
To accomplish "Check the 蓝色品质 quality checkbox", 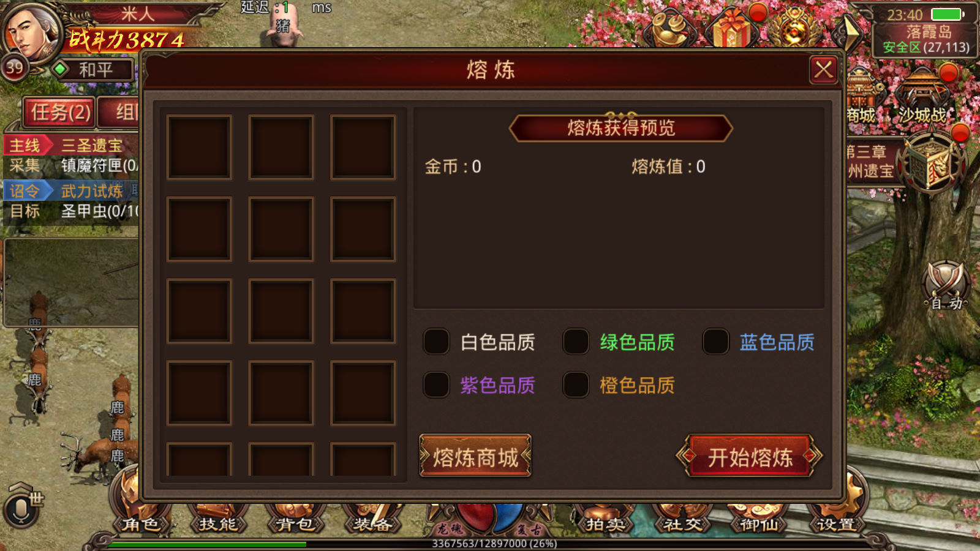I will coord(715,342).
